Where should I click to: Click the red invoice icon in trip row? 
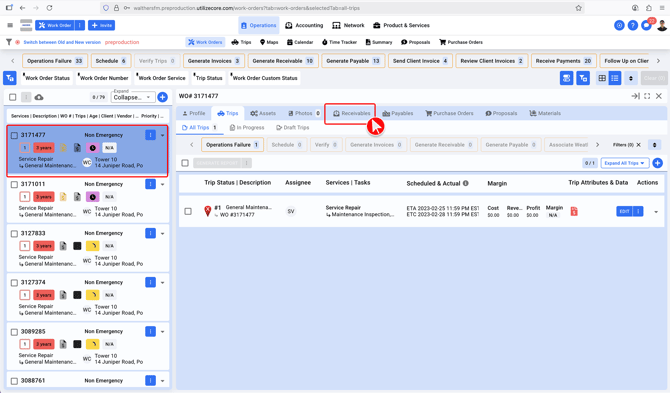point(574,211)
